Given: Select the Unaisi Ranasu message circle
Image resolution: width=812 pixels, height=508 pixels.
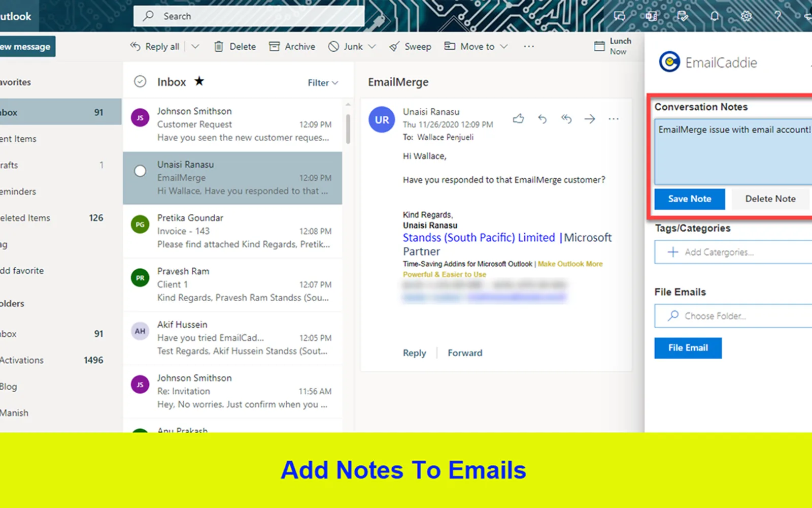Looking at the screenshot, I should coord(140,171).
